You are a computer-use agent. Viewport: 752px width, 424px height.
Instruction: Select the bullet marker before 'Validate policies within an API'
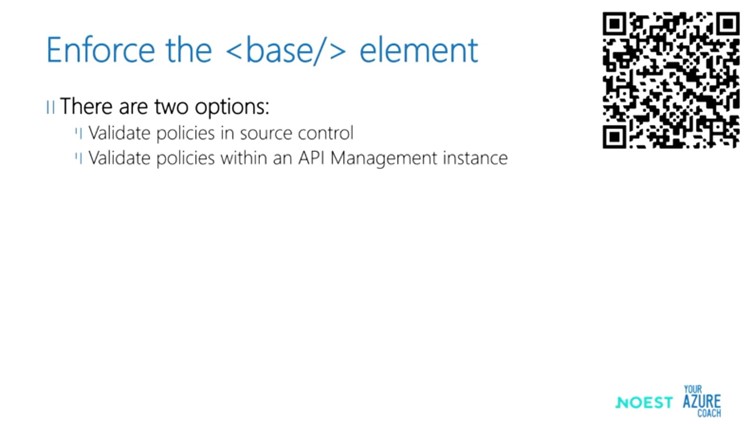click(x=79, y=158)
